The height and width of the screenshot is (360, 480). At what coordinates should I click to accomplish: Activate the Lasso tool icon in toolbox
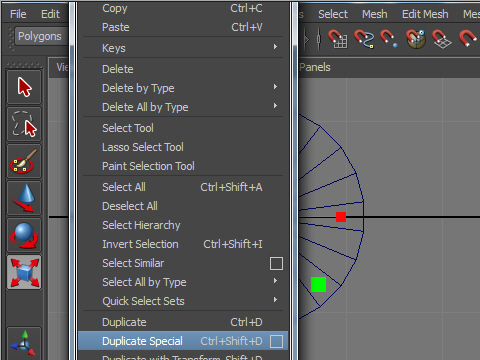[x=24, y=124]
